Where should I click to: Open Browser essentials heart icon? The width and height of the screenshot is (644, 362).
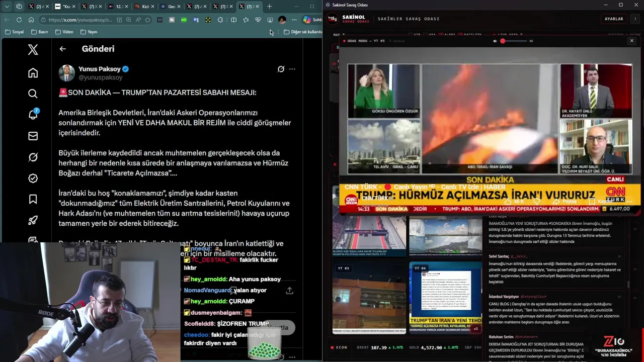click(x=258, y=20)
